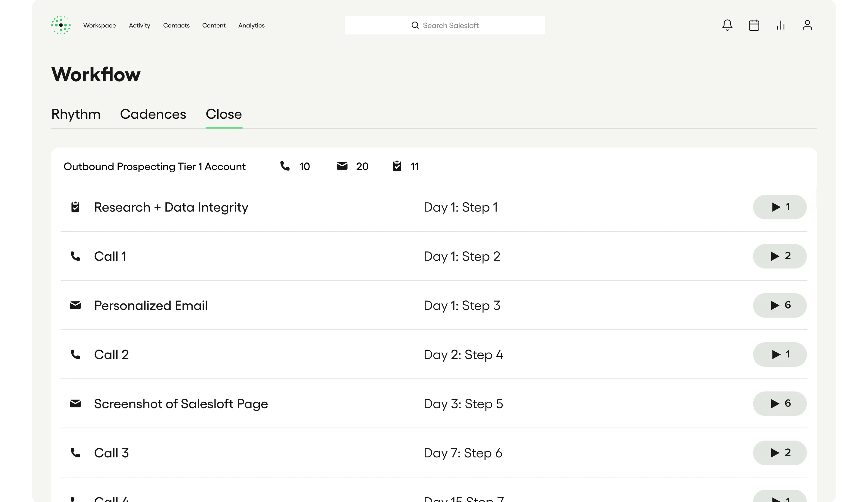Run the Call 3 step play button
This screenshot has width=868, height=502.
pos(780,453)
